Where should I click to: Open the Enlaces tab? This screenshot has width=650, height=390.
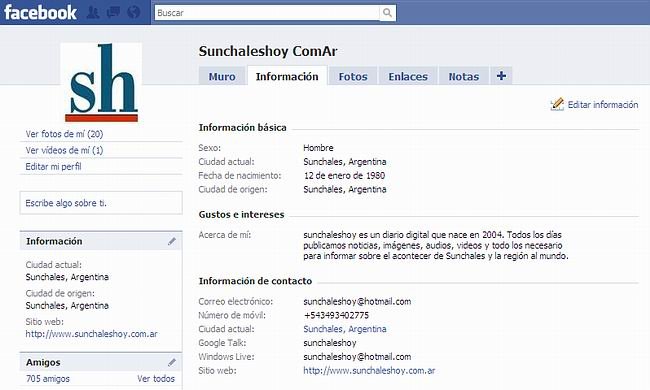(x=408, y=76)
